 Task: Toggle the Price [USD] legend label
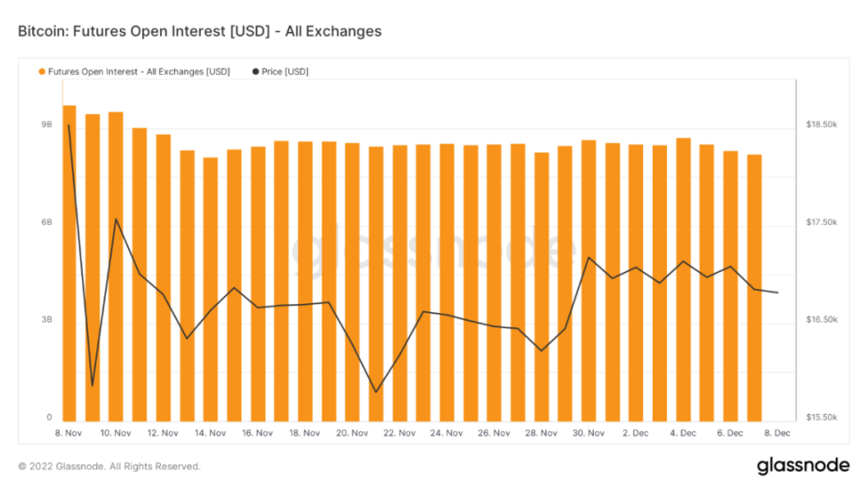[x=285, y=71]
